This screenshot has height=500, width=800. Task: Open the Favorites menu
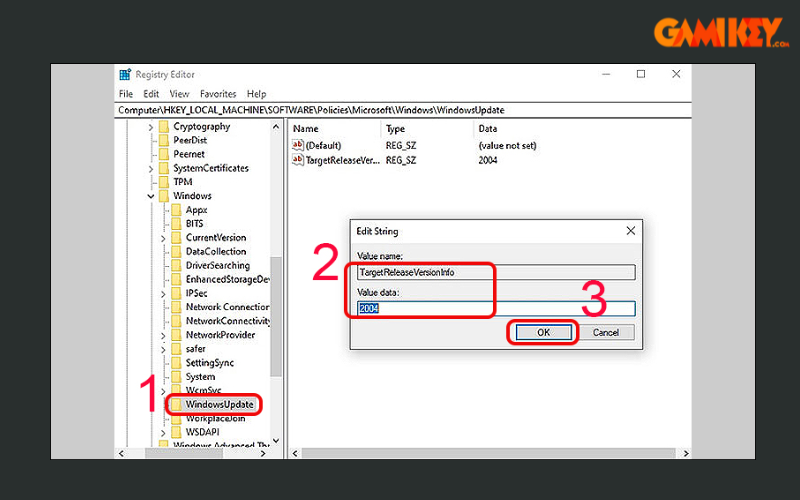(219, 94)
